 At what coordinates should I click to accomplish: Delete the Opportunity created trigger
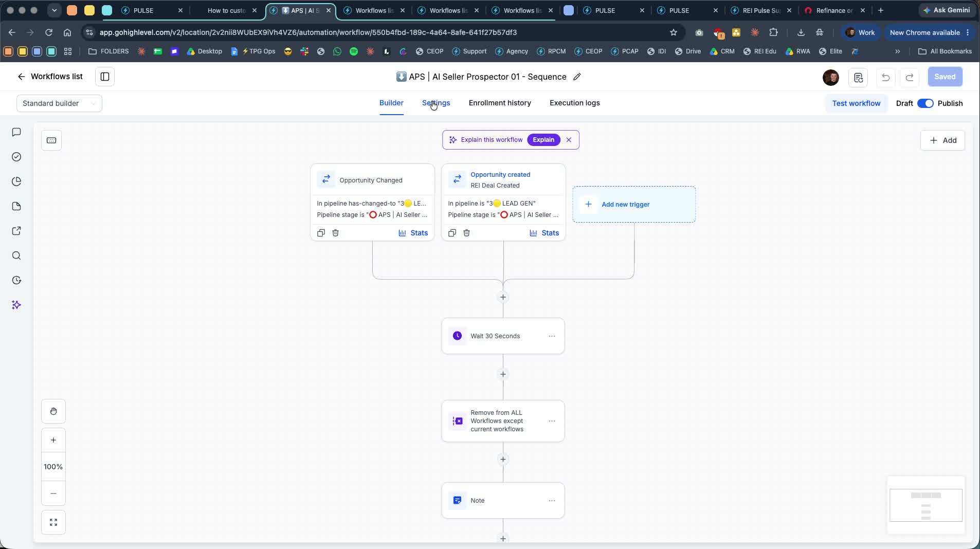(x=466, y=233)
